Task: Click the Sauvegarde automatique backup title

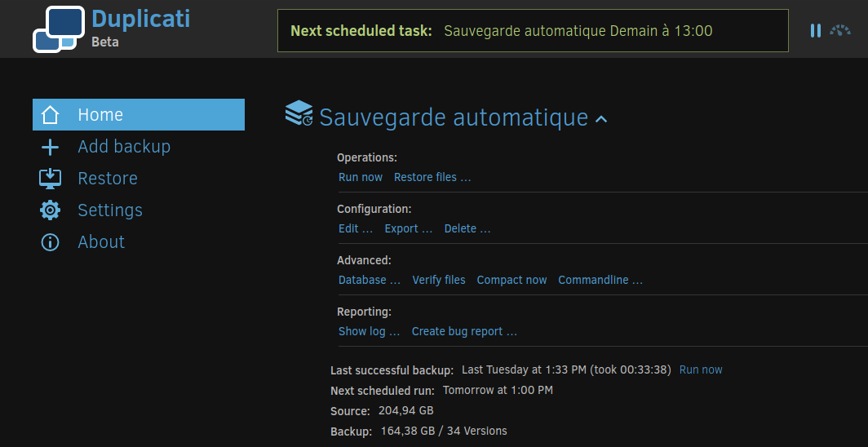Action: [x=454, y=117]
